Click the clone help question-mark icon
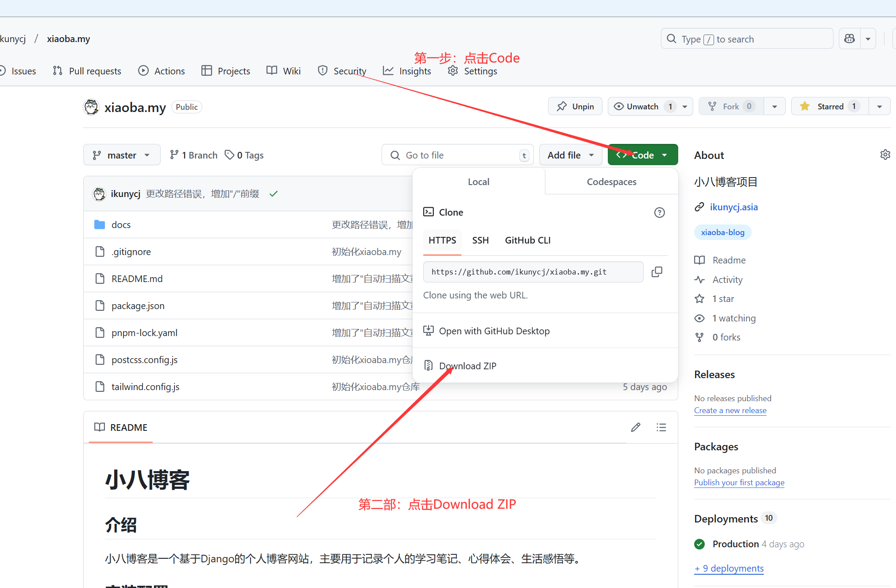This screenshot has width=896, height=588. pos(660,213)
